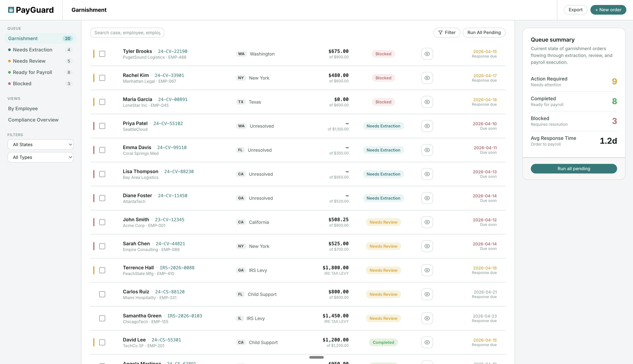The width and height of the screenshot is (633, 364).
Task: View Terrence Hall IRS levy details
Action: pyautogui.click(x=427, y=270)
